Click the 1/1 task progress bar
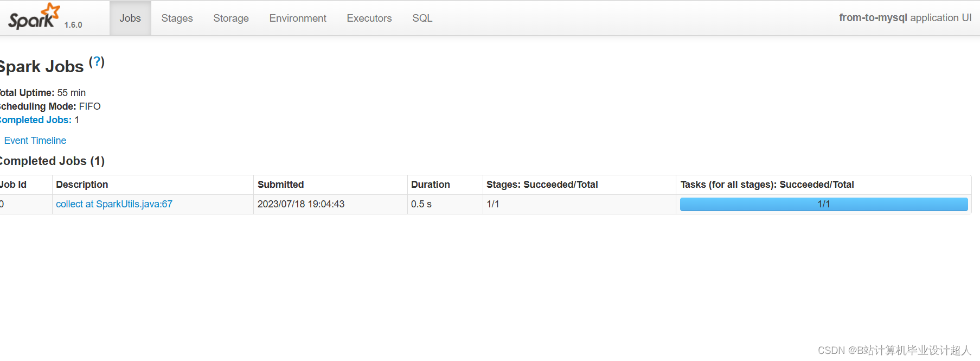This screenshot has height=361, width=980. [x=824, y=204]
